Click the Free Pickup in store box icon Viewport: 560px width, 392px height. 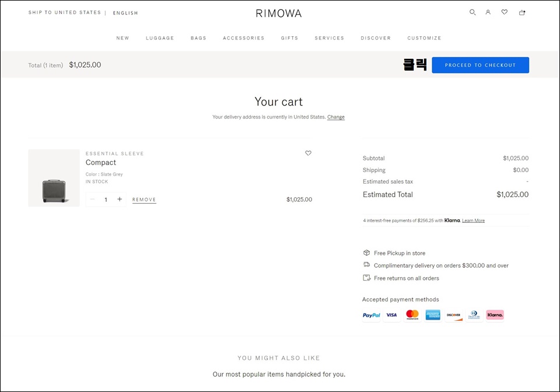coord(366,253)
